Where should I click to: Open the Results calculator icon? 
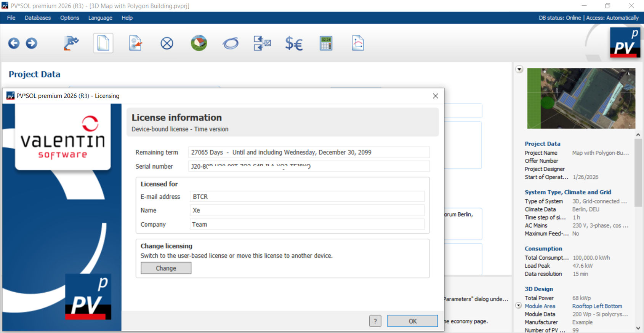[x=326, y=43]
